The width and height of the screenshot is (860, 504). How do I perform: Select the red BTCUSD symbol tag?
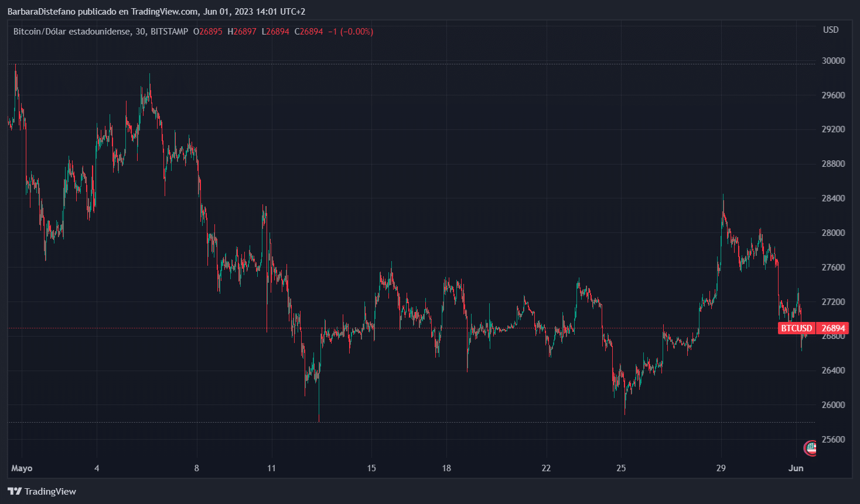(797, 328)
